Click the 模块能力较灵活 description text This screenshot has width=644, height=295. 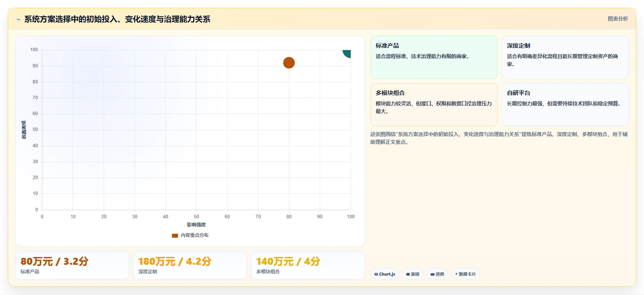[x=434, y=107]
